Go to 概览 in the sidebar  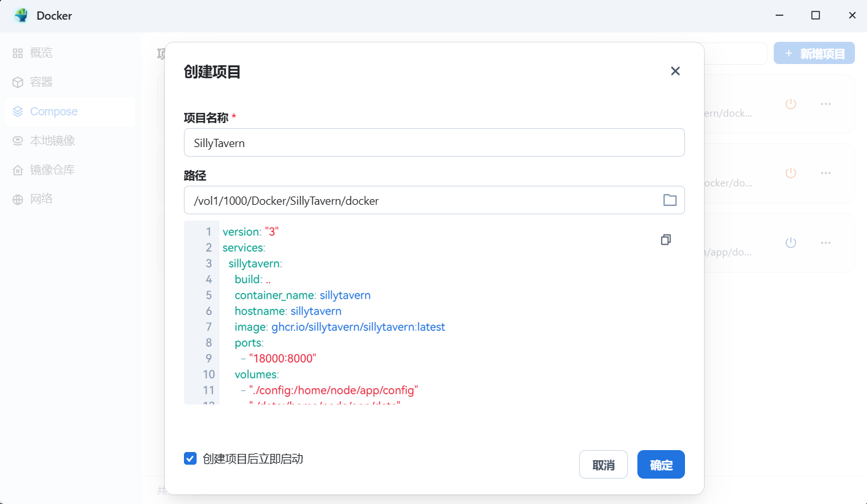[x=70, y=53]
